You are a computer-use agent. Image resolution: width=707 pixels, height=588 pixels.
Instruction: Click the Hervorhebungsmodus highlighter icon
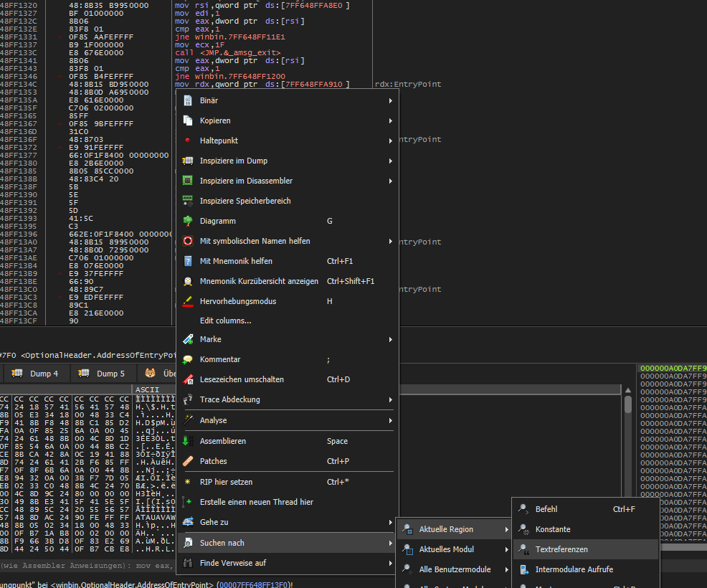[188, 301]
